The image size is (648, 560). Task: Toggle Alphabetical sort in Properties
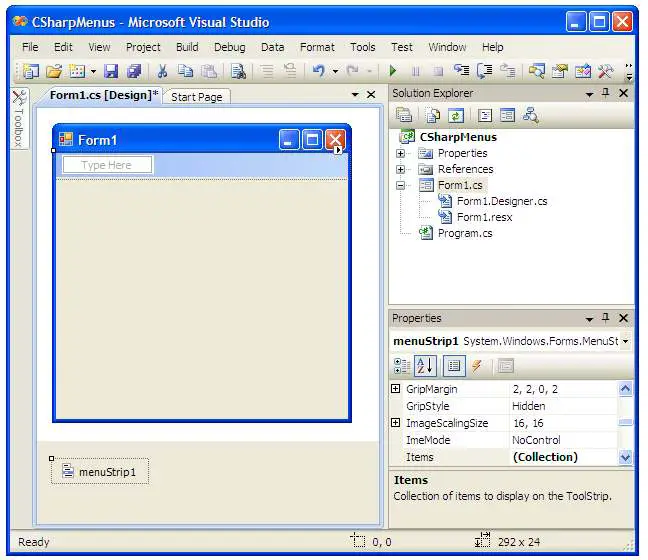427,366
